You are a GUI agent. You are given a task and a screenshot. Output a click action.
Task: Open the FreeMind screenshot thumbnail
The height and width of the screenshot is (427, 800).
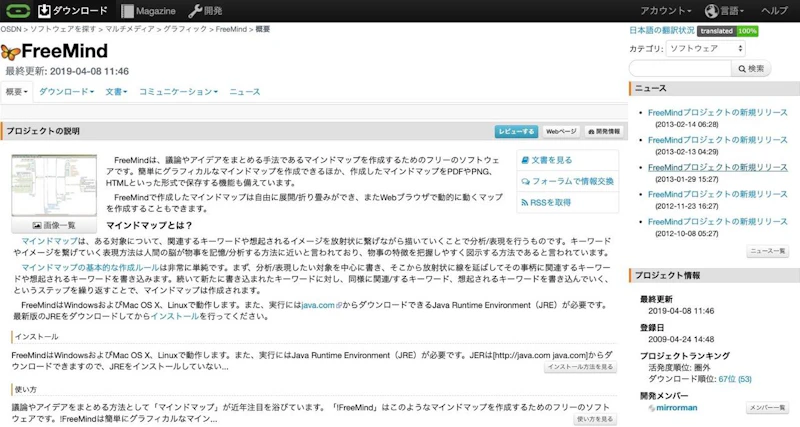(x=54, y=186)
